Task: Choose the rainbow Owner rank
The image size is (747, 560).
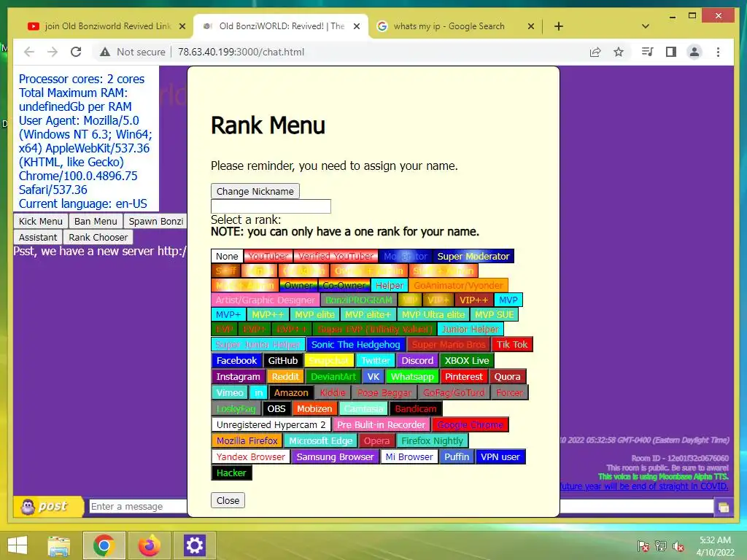Action: (x=298, y=285)
